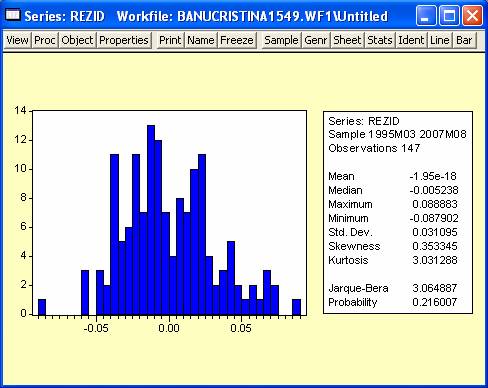Image resolution: width=488 pixels, height=388 pixels.
Task: Click the Minimum value -0.087902
Action: tap(434, 218)
